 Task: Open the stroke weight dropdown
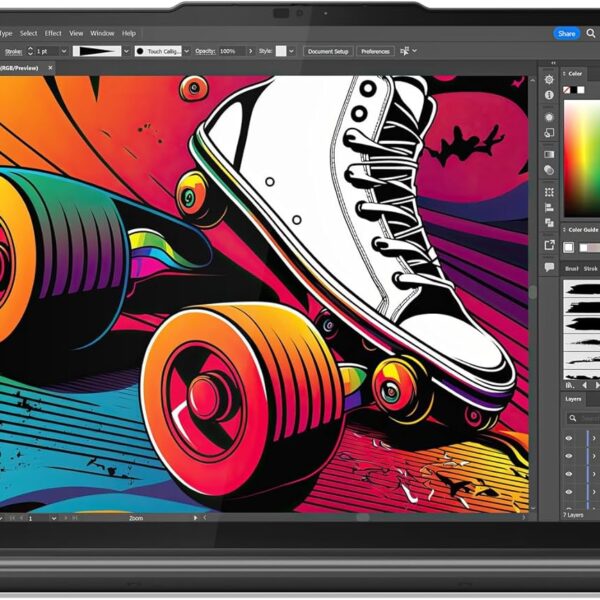(64, 51)
